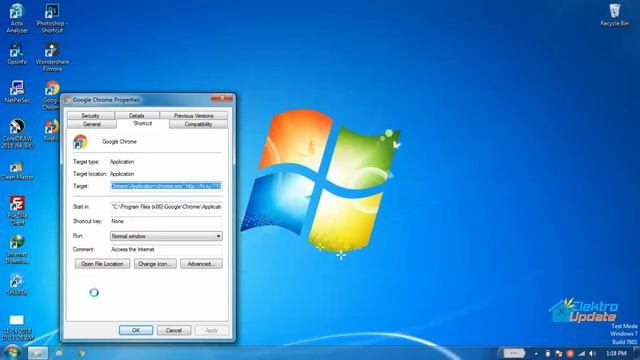Select the dated file icon on desktop
Viewport: 640px width, 360px height.
click(17, 327)
